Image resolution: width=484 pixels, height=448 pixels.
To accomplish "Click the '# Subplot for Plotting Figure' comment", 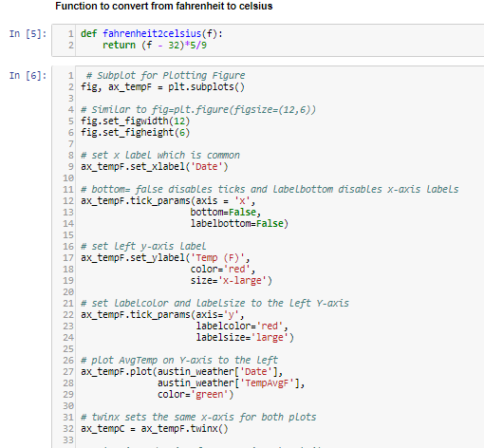I will (x=165, y=75).
